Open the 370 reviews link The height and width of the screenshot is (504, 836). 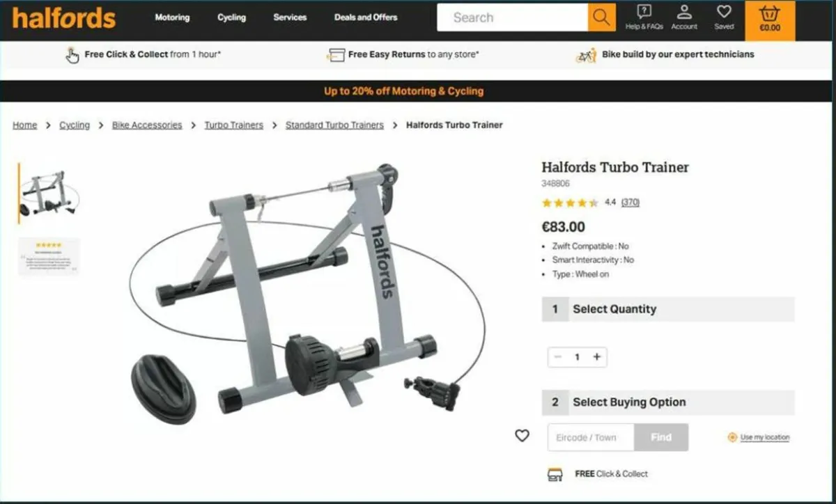tap(630, 203)
